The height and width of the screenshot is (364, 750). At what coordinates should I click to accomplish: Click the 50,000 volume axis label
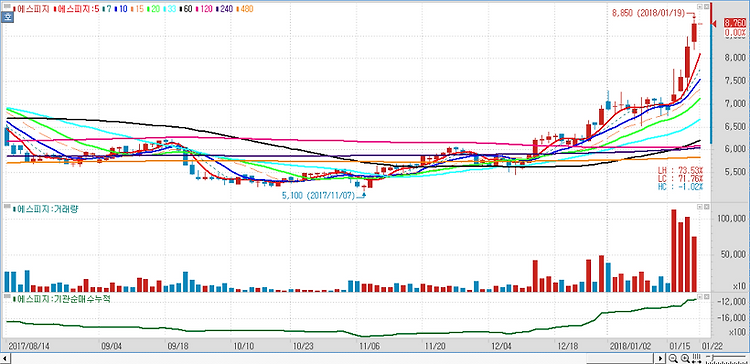[x=733, y=255]
